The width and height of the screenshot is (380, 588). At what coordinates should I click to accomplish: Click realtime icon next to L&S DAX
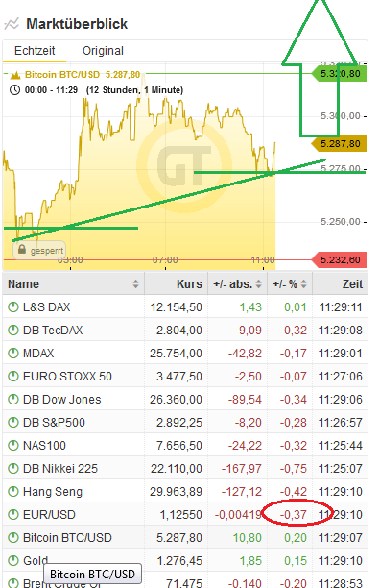(13, 307)
